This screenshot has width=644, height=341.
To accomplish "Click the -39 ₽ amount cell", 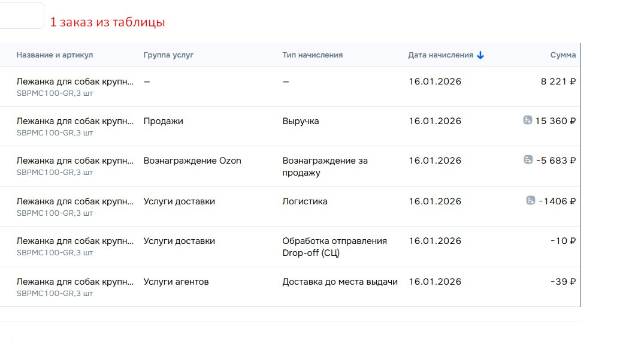I will 563,282.
